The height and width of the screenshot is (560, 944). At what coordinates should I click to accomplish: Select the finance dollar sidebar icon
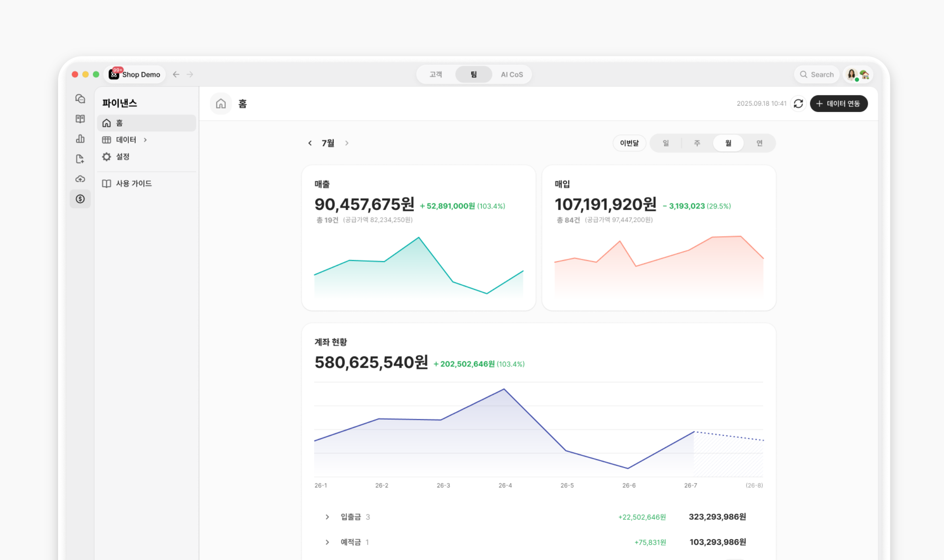[80, 199]
